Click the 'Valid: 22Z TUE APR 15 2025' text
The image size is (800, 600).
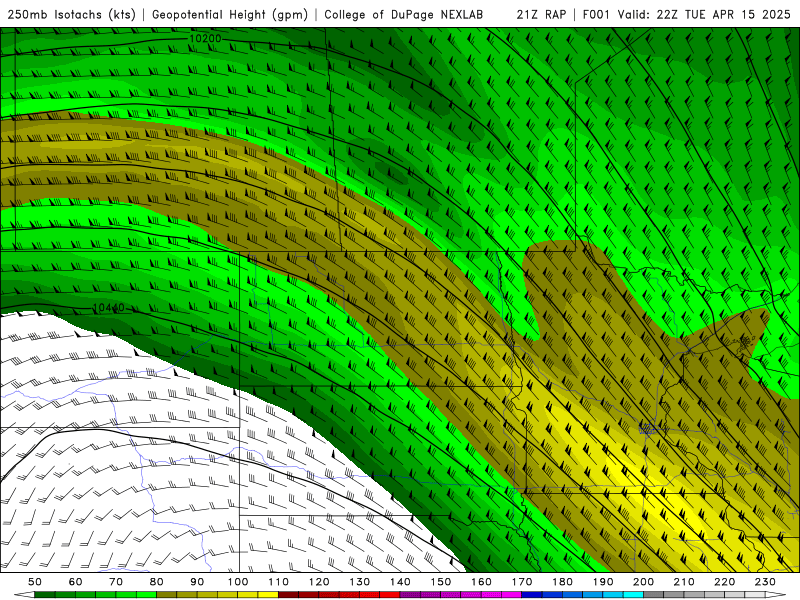(704, 14)
